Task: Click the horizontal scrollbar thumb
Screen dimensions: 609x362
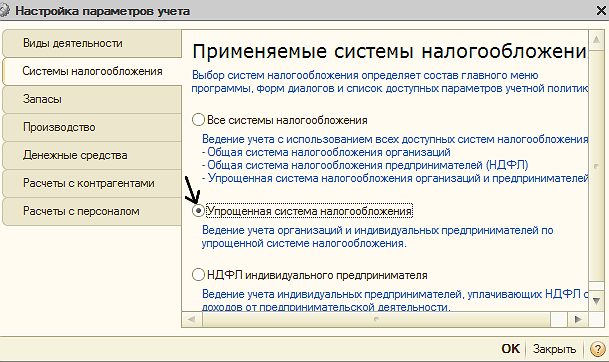Action: click(376, 319)
